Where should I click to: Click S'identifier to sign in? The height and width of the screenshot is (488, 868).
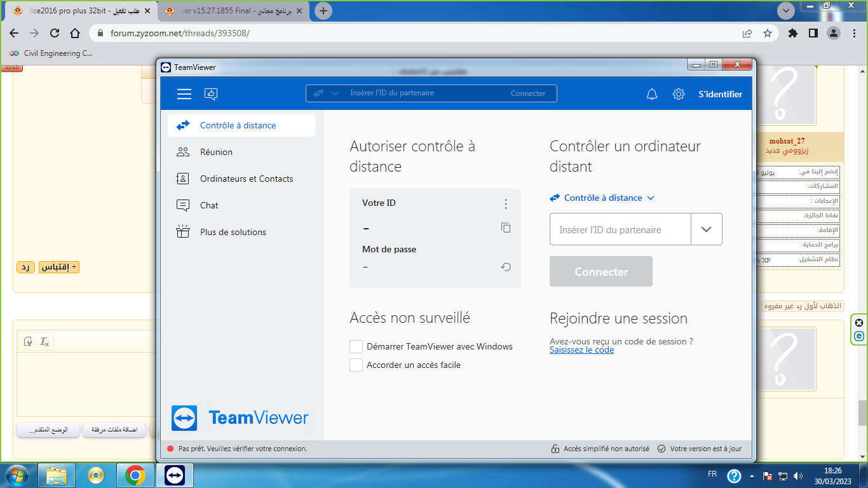point(721,94)
